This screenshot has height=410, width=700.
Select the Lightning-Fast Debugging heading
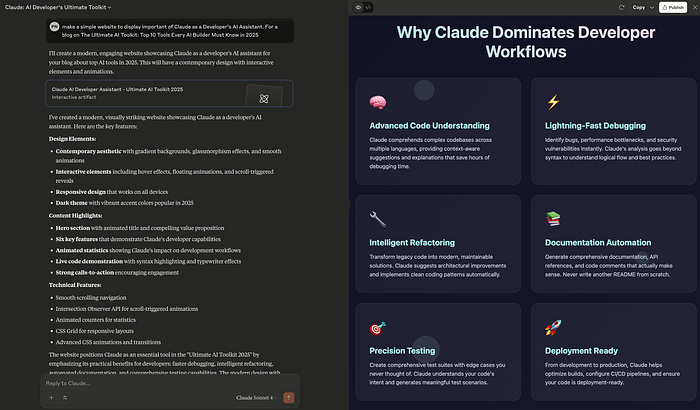click(x=595, y=126)
